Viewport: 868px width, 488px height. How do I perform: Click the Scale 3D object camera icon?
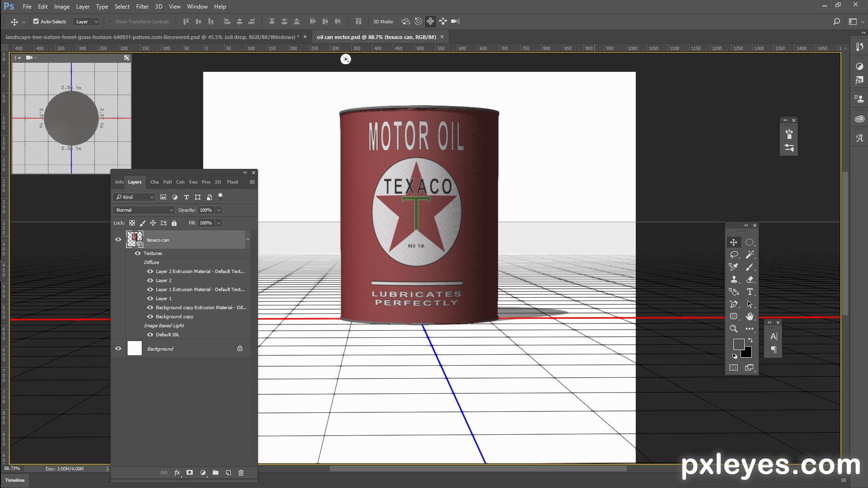[455, 21]
